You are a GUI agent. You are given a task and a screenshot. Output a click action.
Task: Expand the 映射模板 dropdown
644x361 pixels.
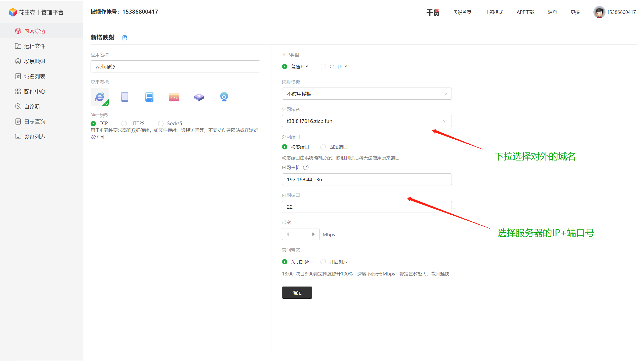(x=367, y=94)
